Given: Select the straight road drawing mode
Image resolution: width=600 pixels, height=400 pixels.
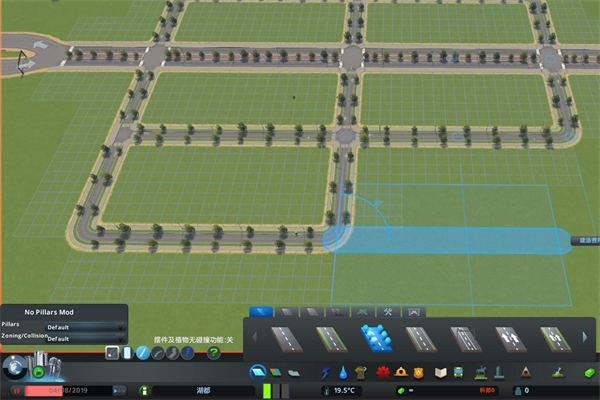Looking at the screenshot, I should click(x=143, y=353).
